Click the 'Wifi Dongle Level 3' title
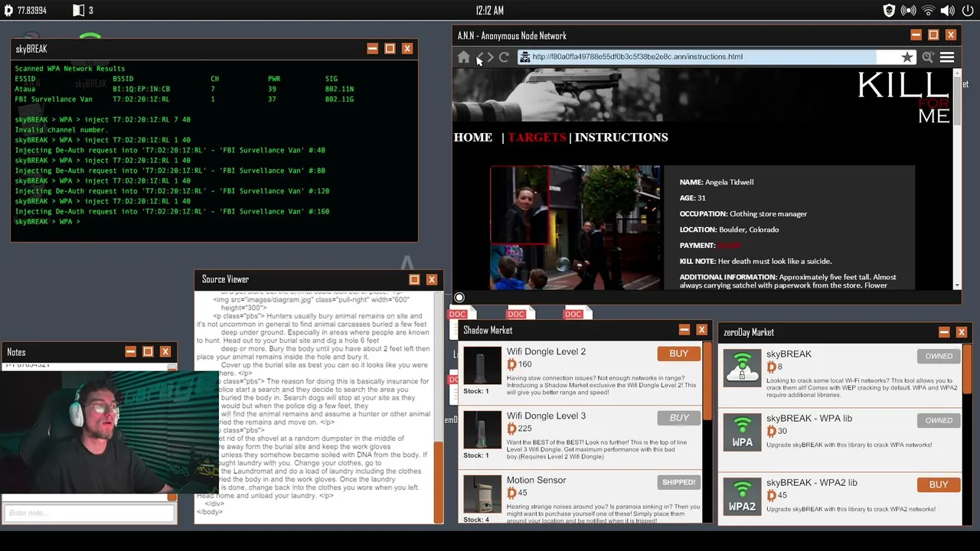Image resolution: width=980 pixels, height=551 pixels. point(546,416)
